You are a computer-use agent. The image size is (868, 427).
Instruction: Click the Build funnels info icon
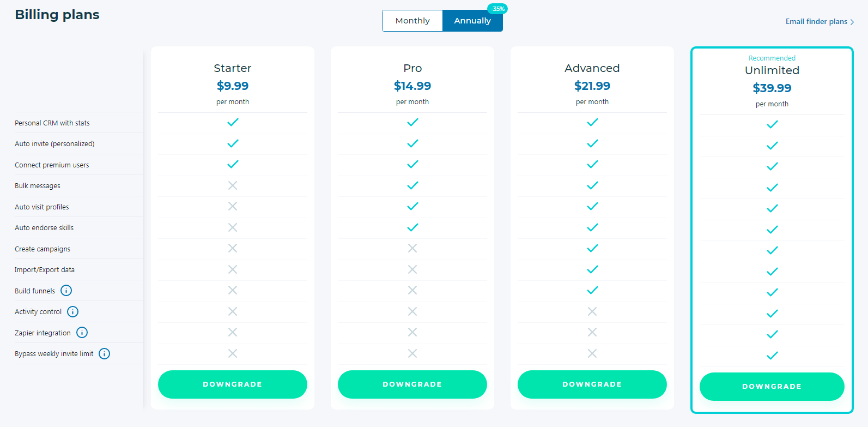point(66,291)
